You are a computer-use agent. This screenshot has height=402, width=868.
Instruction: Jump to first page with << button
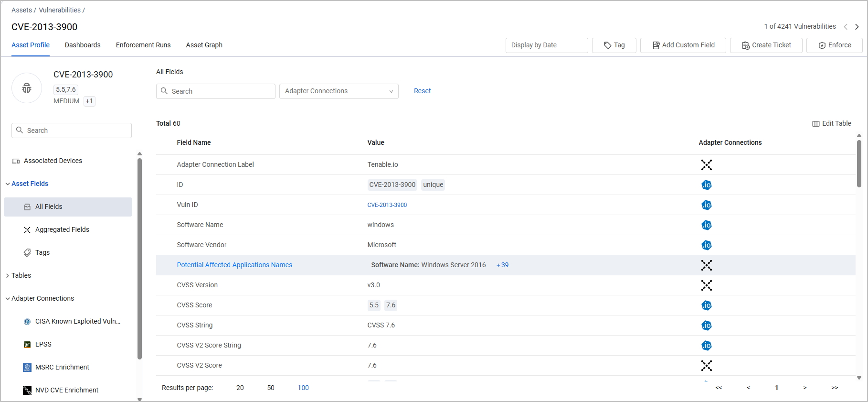[719, 388]
